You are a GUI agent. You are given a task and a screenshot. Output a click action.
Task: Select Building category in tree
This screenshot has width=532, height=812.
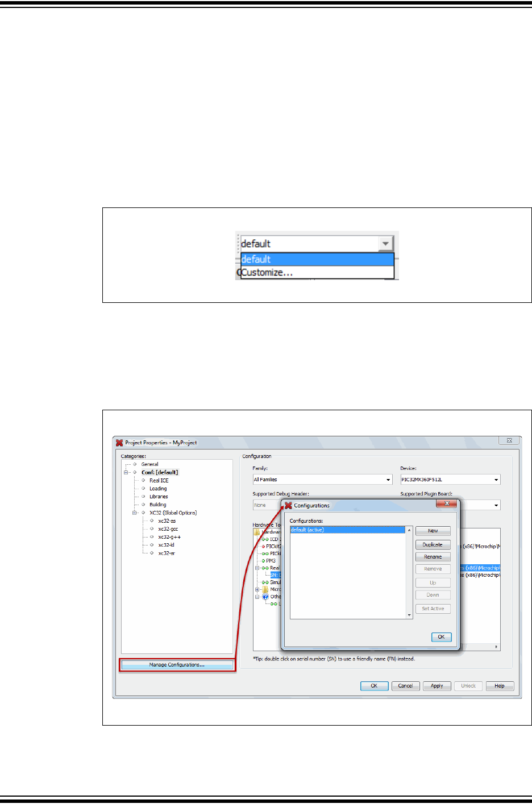158,505
